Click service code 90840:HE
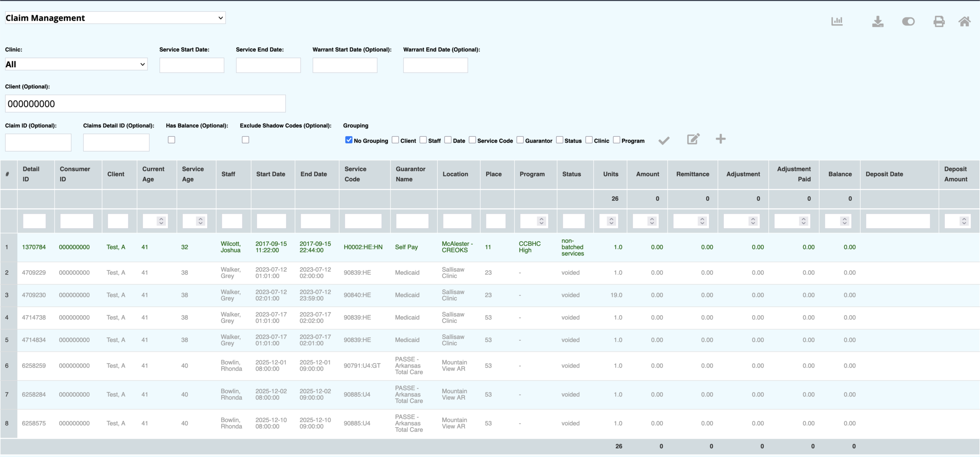The image size is (980, 457). click(x=357, y=295)
